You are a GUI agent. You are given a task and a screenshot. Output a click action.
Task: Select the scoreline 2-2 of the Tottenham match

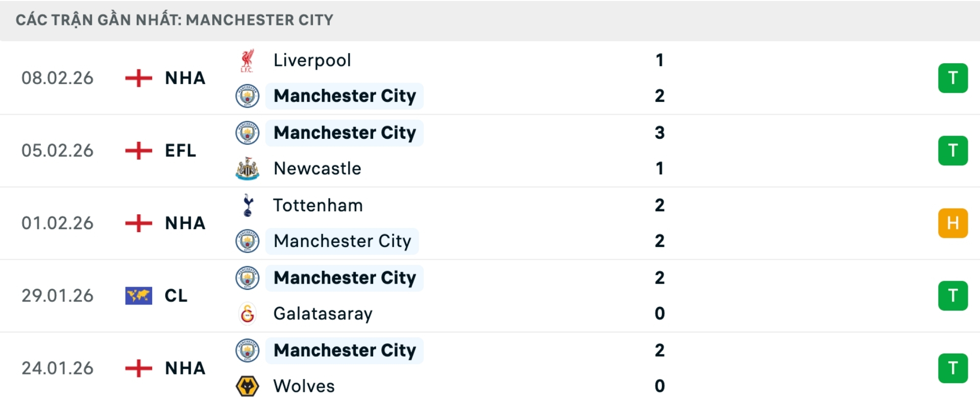click(x=660, y=223)
